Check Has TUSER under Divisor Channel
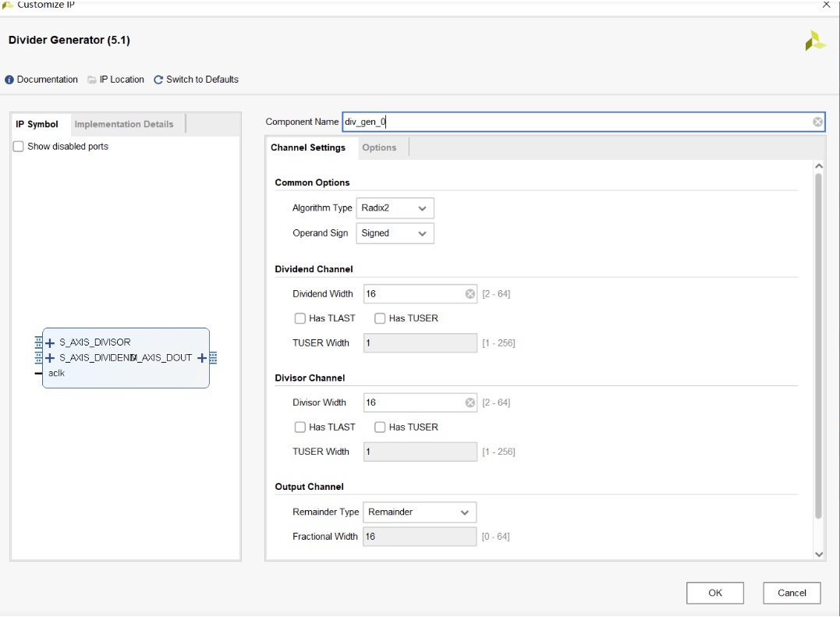This screenshot has height=617, width=840. (380, 427)
